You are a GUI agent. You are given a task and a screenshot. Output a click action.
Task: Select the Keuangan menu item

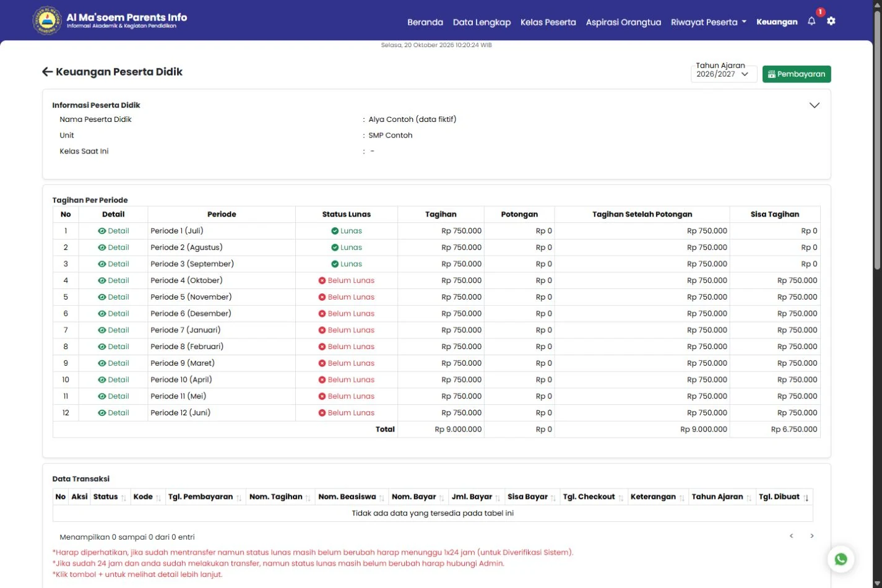[x=777, y=22]
